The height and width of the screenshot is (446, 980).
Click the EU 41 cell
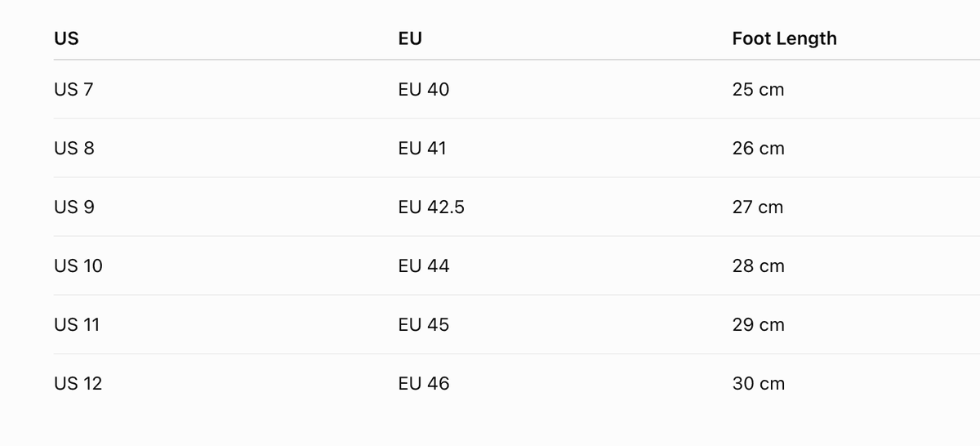coord(422,148)
